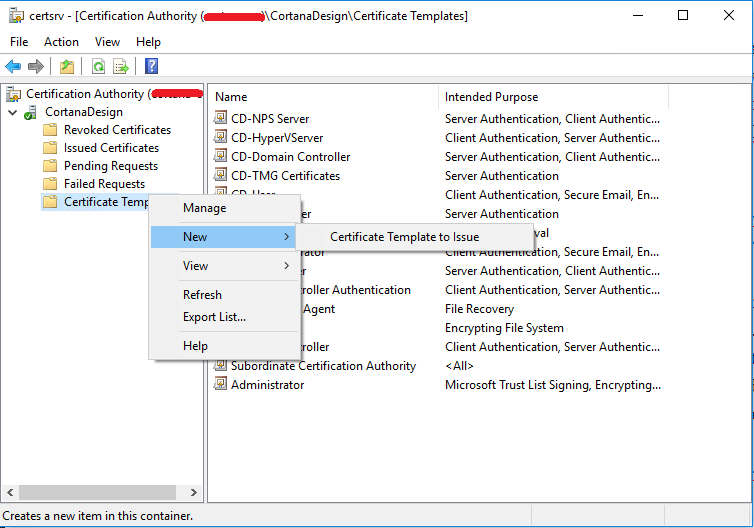Select the Failed Requests tree item
Viewport: 754px width, 528px height.
[104, 184]
